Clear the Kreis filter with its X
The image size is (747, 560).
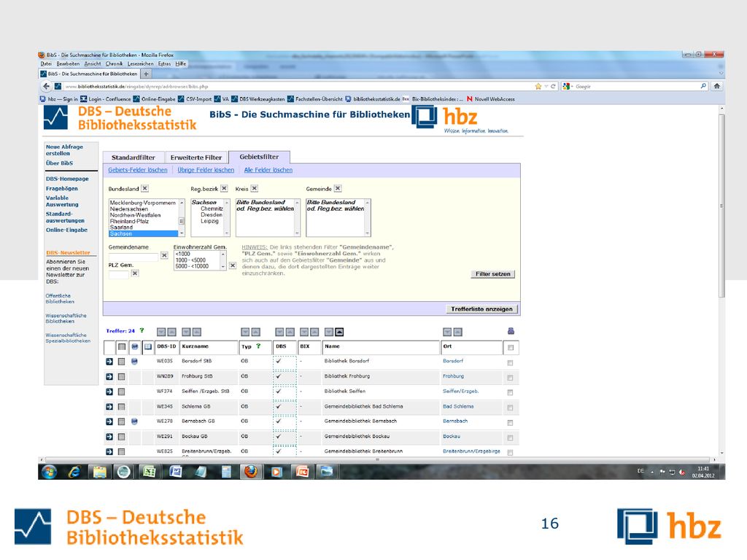255,189
